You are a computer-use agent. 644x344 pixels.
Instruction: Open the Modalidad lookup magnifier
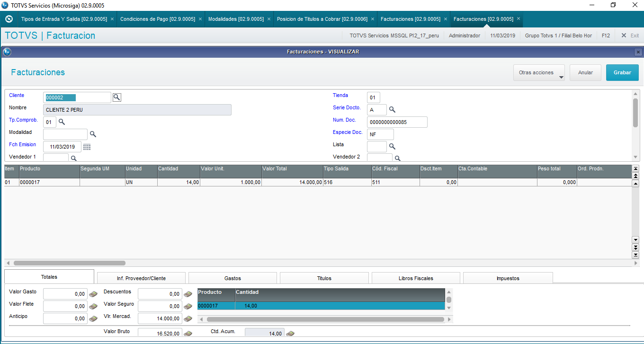click(93, 134)
